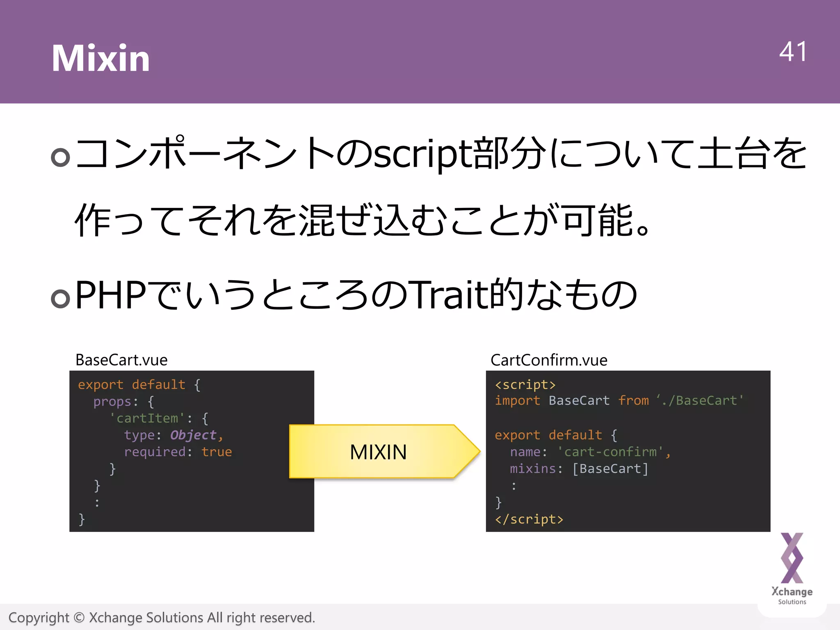
Task: Click the 'required: true' code line
Action: (x=178, y=452)
